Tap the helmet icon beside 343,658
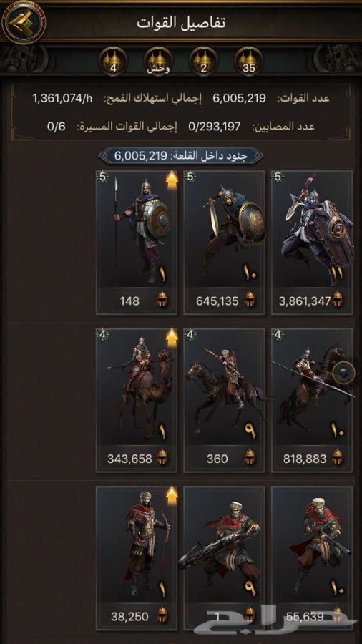 point(162,459)
